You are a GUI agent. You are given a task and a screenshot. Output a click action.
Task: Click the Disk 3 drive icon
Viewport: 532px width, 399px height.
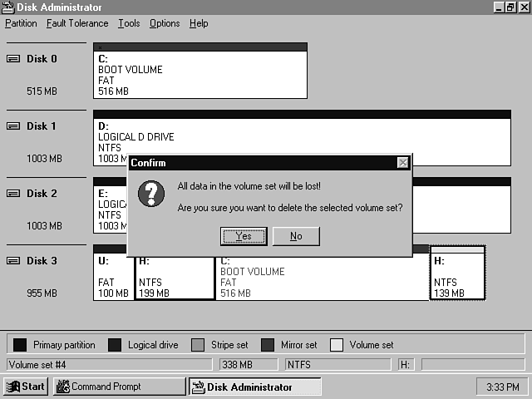13,261
